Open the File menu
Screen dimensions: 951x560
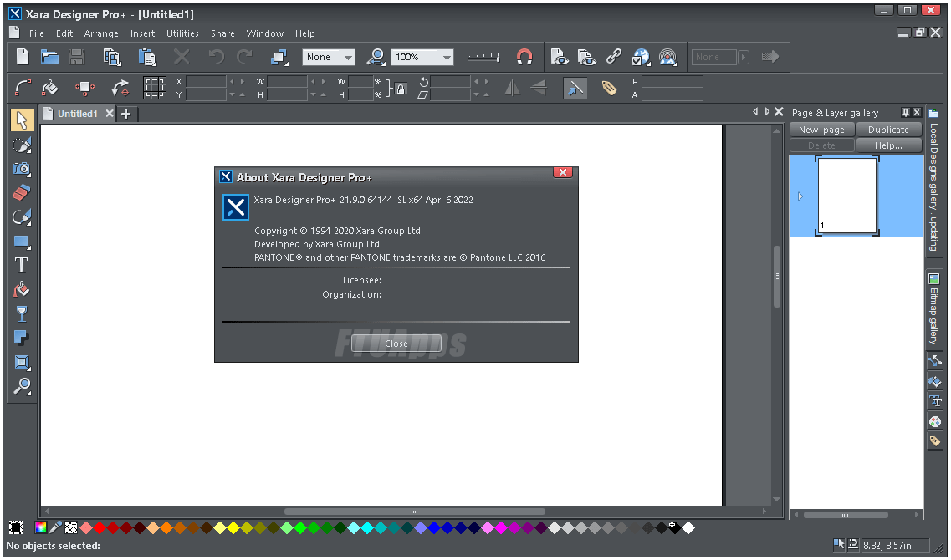click(37, 33)
